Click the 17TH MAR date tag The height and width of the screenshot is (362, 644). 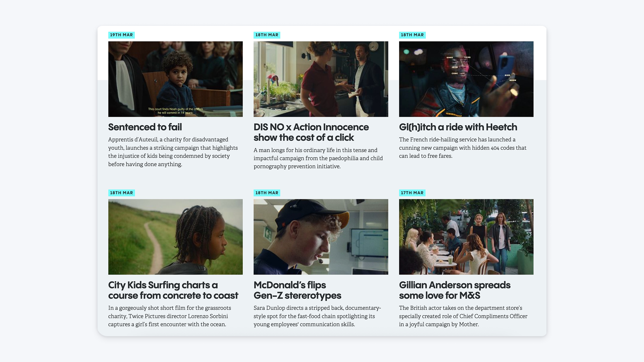pyautogui.click(x=412, y=193)
